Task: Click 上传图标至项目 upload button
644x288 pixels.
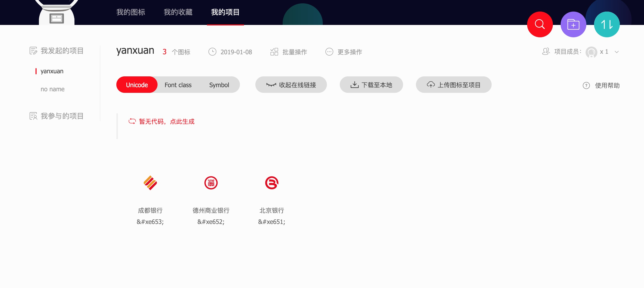Action: 453,85
